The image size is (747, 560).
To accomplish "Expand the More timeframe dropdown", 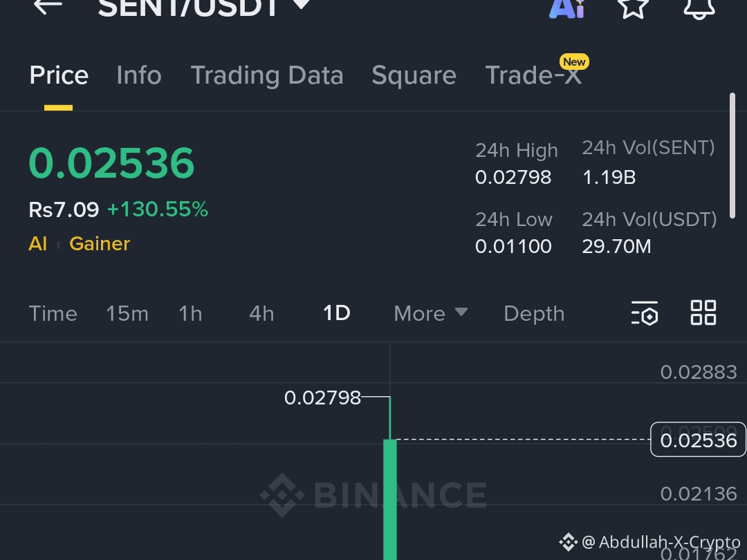I will point(430,313).
